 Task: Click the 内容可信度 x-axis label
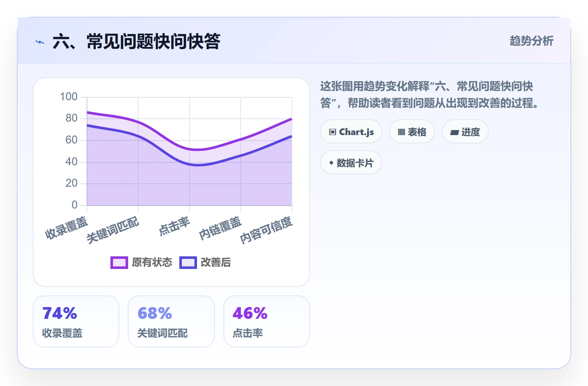coord(266,230)
